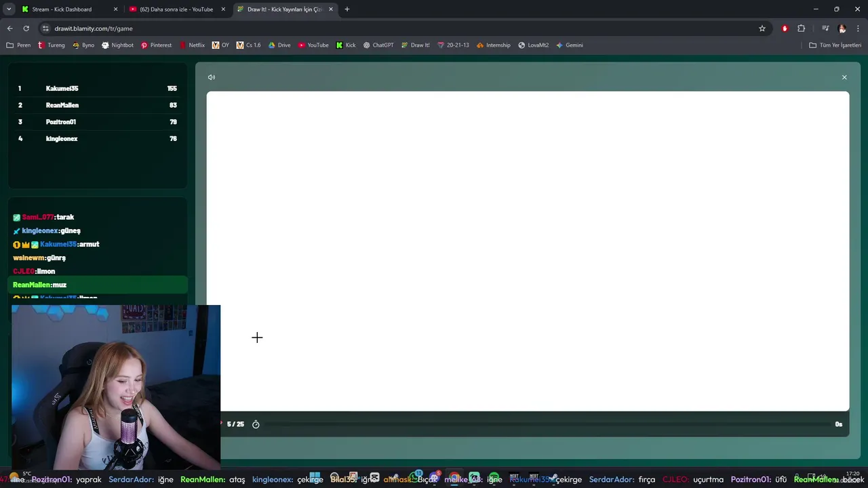Open the OY bookmark
868x488 pixels.
[221, 45]
